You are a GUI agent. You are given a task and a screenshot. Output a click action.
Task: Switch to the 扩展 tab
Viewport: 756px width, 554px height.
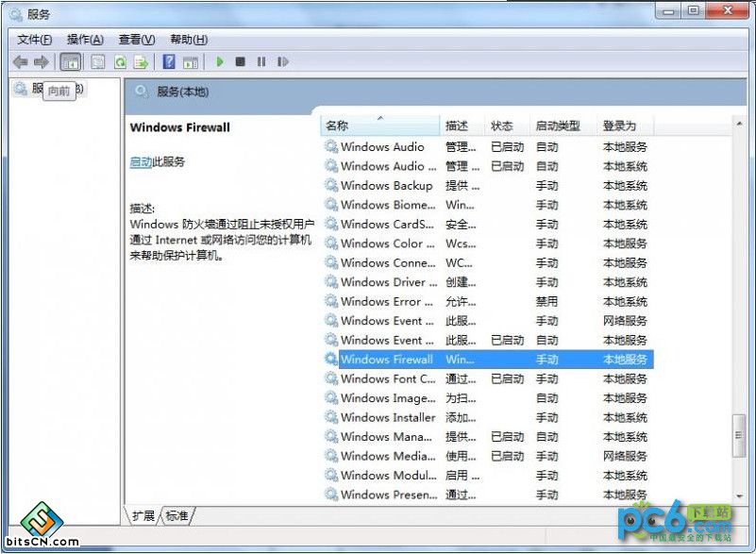143,516
